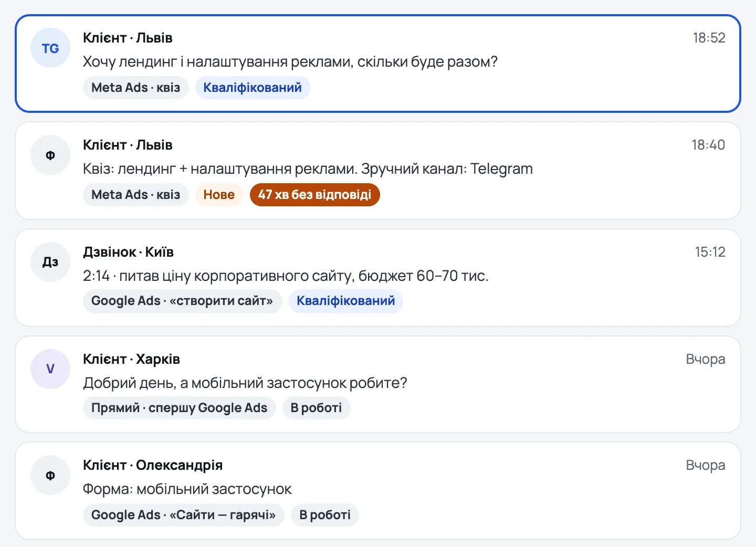The width and height of the screenshot is (756, 547).
Task: Open message 'Добрий день, а мобільний застосунок робите?'
Action: pos(245,383)
